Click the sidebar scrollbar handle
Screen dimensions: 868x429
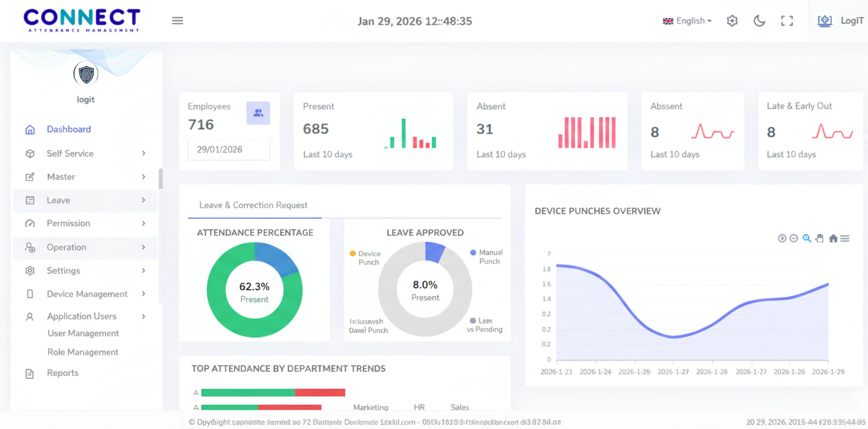coord(161,179)
